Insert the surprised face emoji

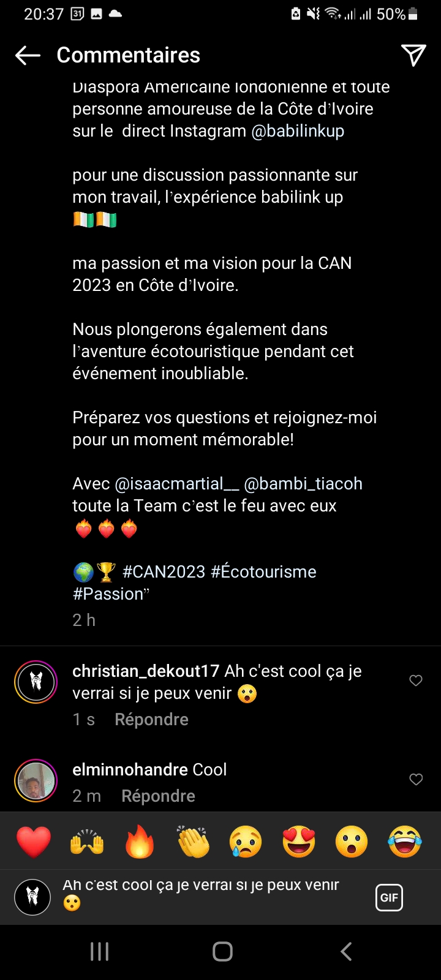tap(352, 842)
